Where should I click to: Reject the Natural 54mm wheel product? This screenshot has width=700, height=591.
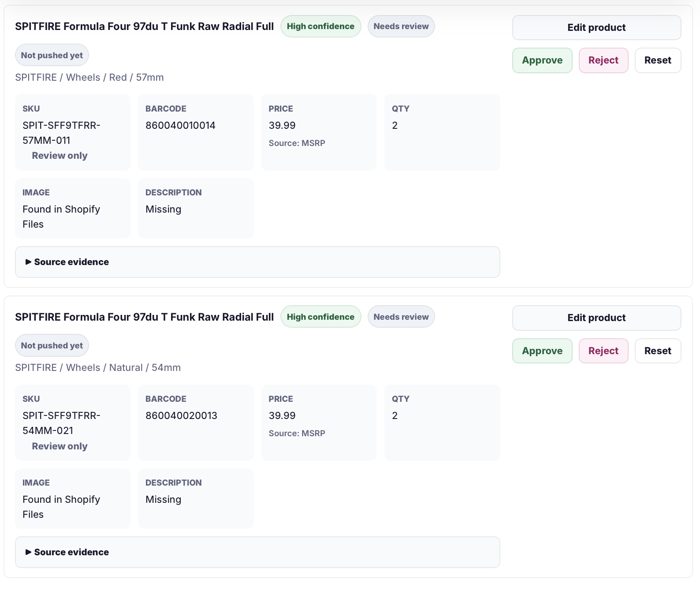tap(603, 351)
